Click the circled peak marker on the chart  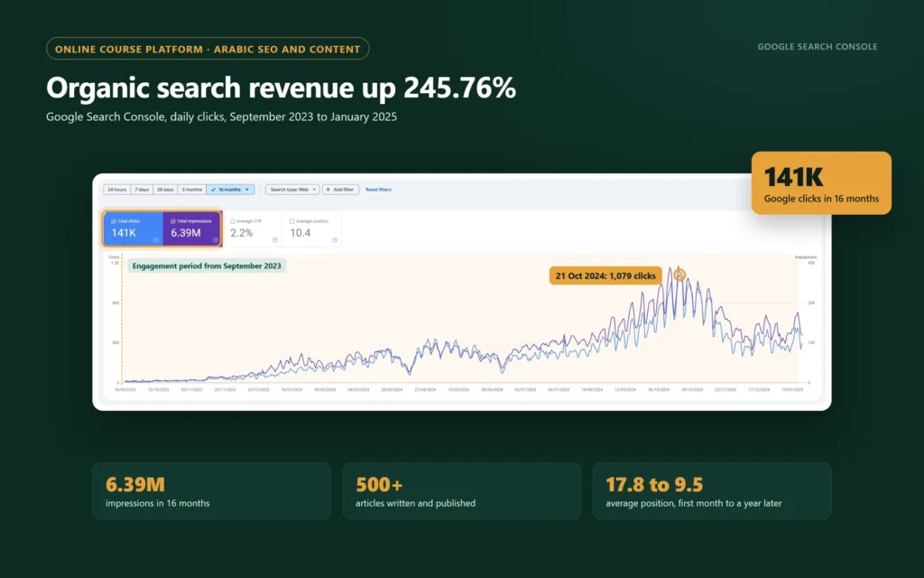pos(679,275)
